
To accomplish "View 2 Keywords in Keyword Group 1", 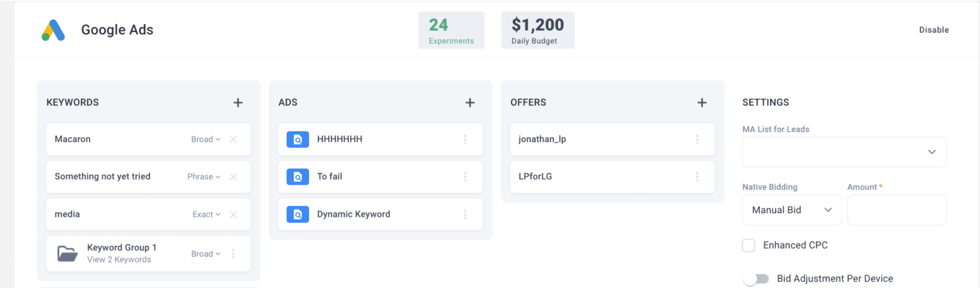I will point(119,259).
